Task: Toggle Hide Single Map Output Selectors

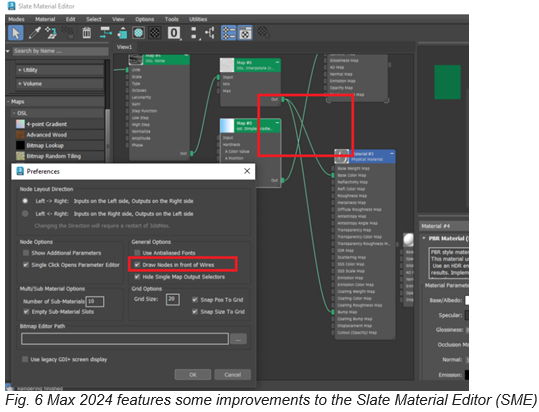Action: click(137, 277)
